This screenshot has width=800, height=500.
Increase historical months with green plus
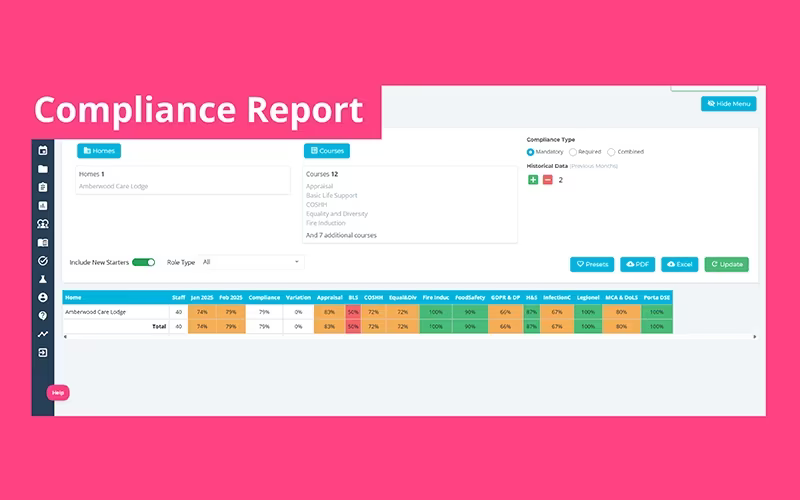coord(533,180)
